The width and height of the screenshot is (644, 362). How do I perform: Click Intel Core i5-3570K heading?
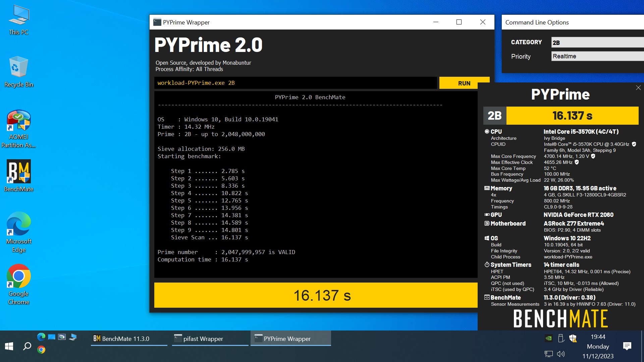[581, 132]
